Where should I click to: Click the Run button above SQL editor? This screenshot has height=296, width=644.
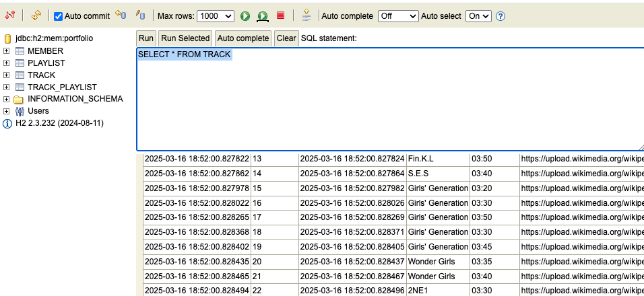pyautogui.click(x=146, y=38)
